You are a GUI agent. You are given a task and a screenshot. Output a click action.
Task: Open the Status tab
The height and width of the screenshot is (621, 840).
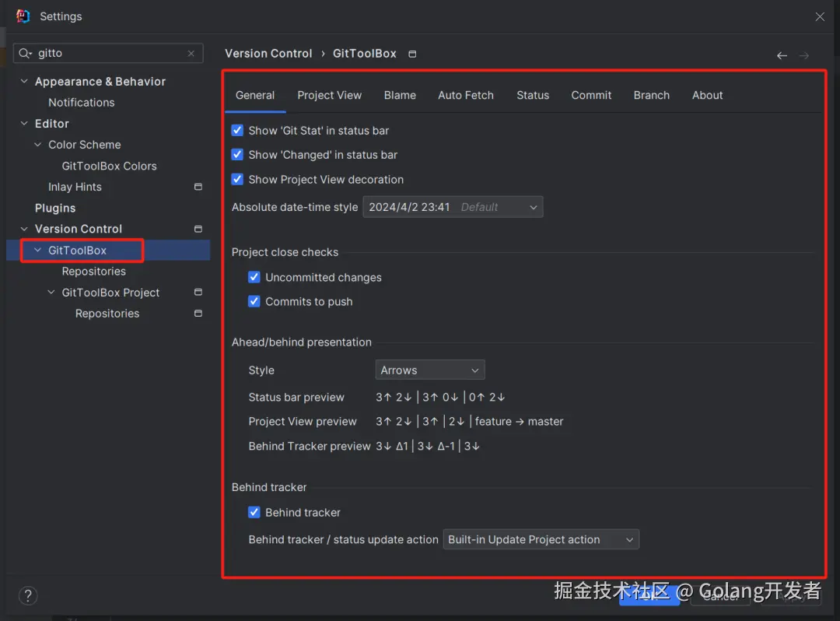coord(533,96)
